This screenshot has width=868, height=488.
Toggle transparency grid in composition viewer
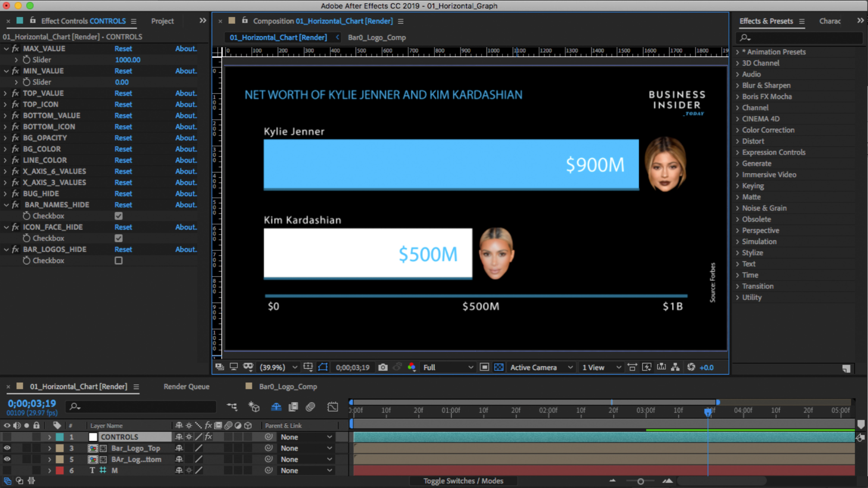coord(499,367)
